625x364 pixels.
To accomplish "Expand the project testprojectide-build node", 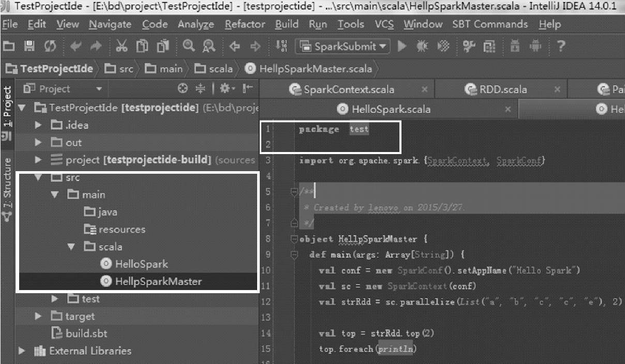I will tap(38, 160).
